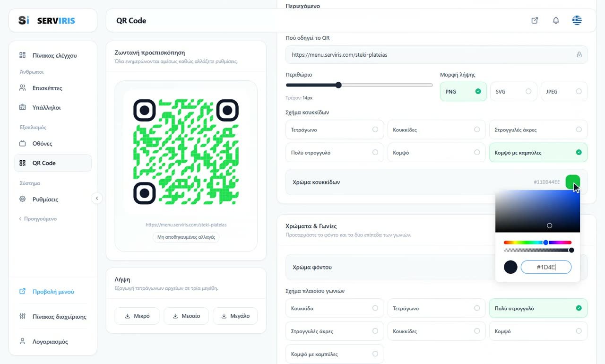Download the Μεγάλο size QR

coord(235,316)
